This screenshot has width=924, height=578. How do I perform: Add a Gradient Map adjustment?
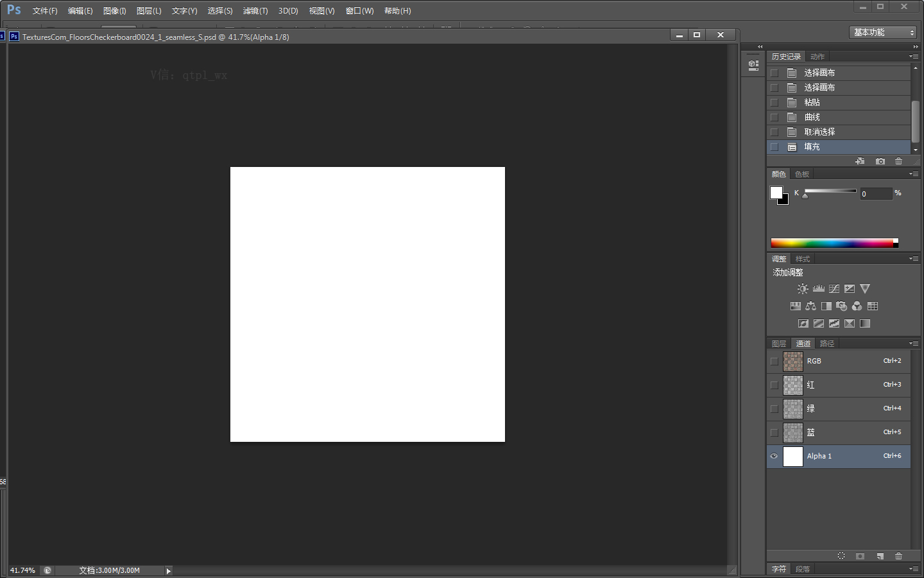pos(865,324)
